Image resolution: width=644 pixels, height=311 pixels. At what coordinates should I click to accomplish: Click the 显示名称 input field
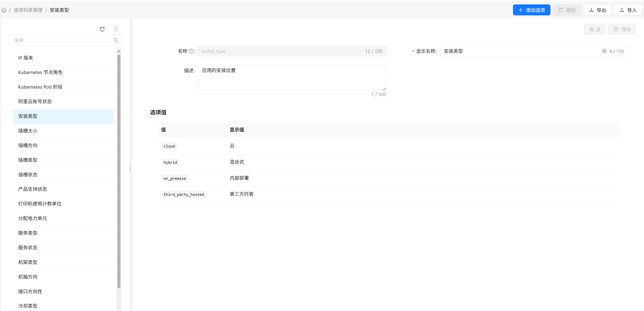click(x=534, y=51)
